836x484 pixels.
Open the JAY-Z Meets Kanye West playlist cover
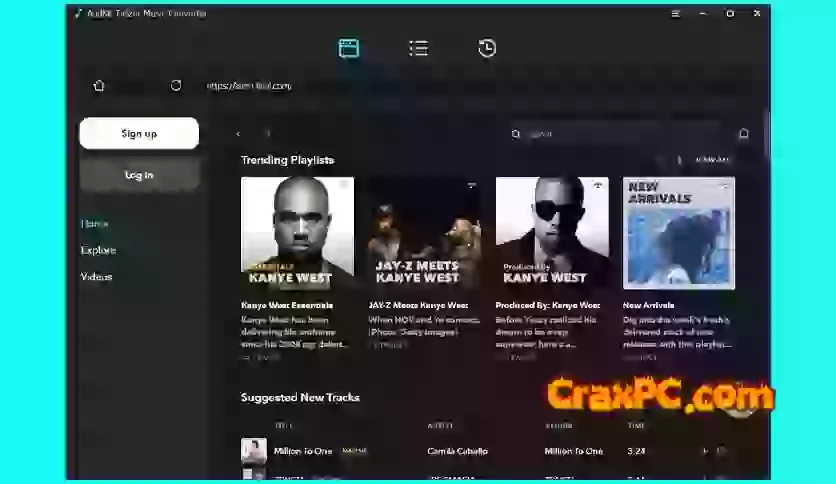pyautogui.click(x=424, y=233)
